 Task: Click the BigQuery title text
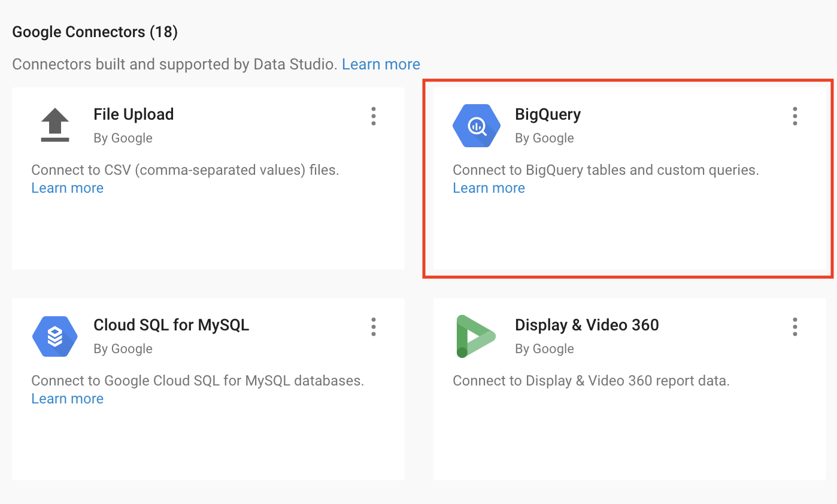[547, 114]
